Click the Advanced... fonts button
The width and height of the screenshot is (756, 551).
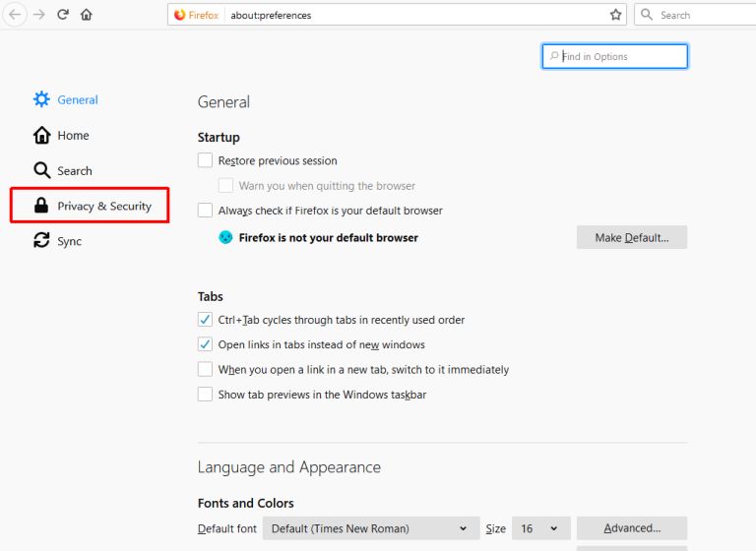[632, 528]
